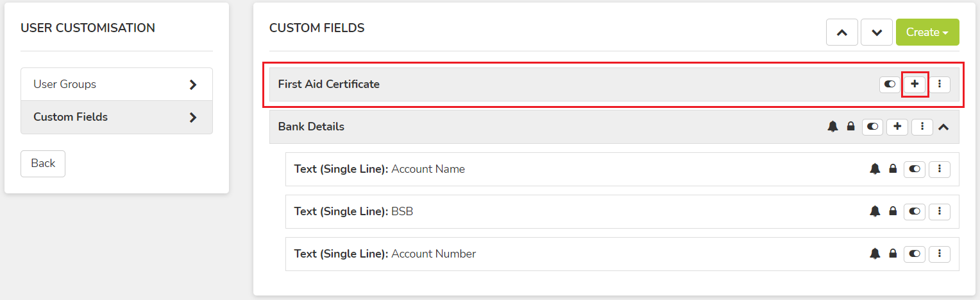
Task: Open the Create dropdown
Action: (927, 32)
